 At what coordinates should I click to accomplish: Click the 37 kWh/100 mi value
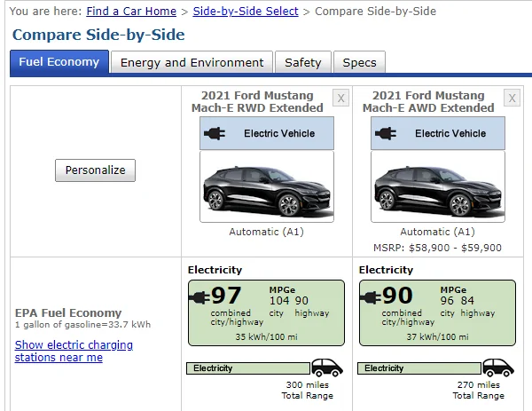click(437, 337)
